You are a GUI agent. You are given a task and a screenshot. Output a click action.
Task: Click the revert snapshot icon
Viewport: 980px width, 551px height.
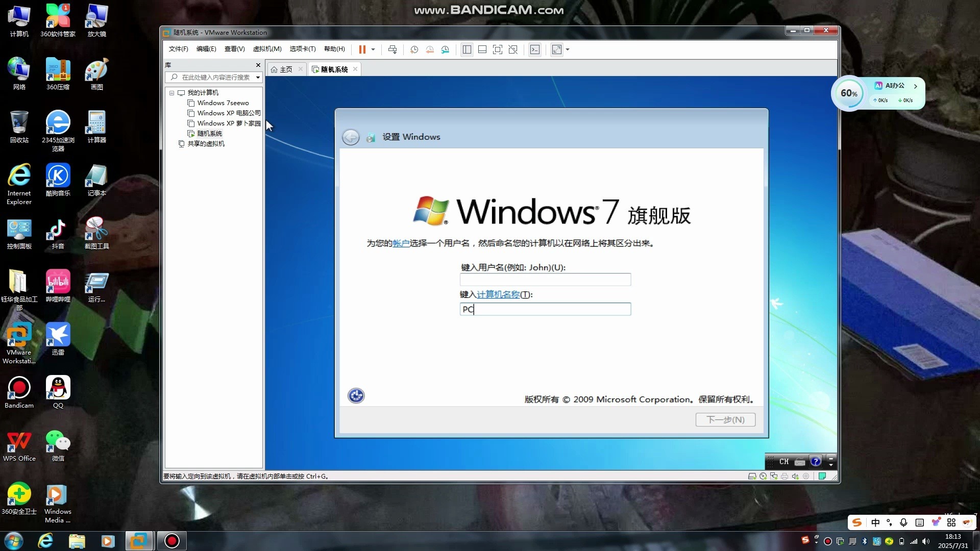430,49
